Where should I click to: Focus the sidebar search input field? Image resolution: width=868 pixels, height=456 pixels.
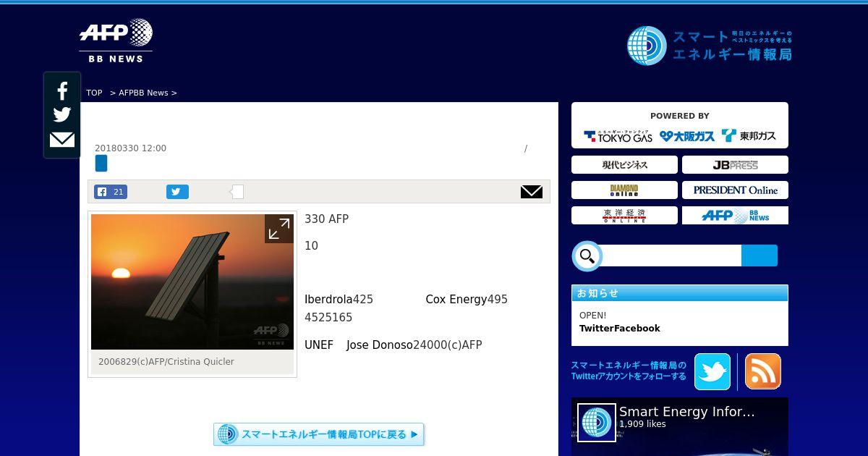672,256
